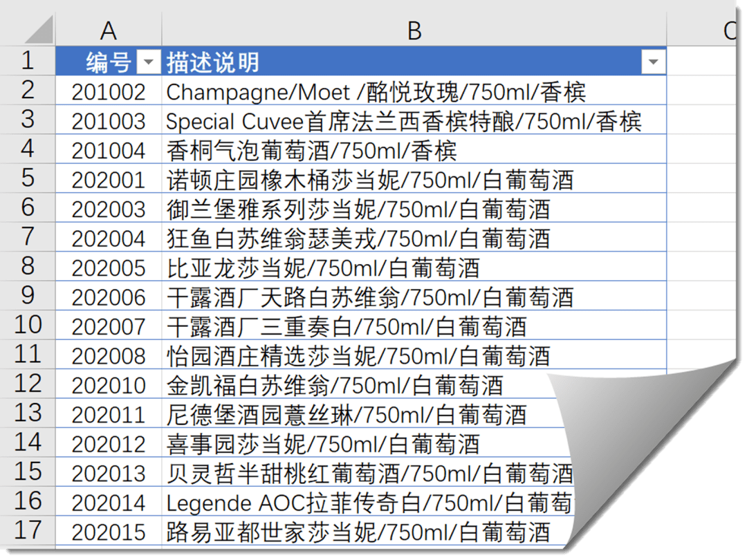This screenshot has height=560, width=747.
Task: Click the 狂鱼白苏维翁瑟美戎 description cell
Action: pos(414,238)
